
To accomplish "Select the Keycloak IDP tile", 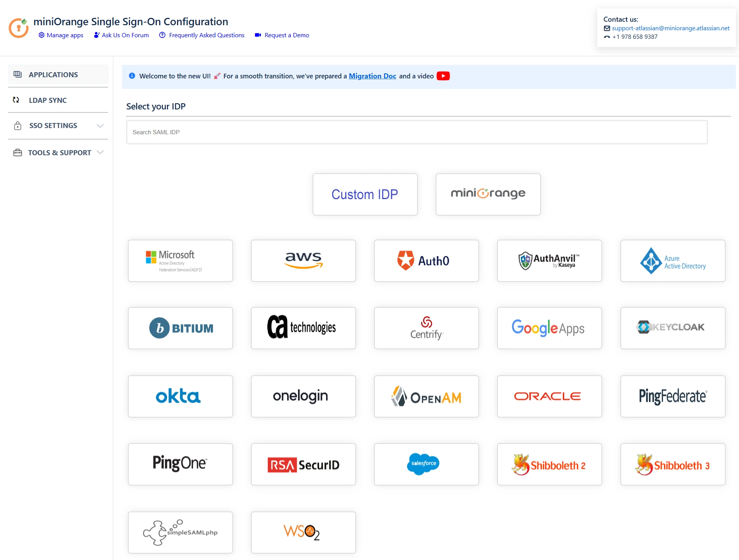I will pyautogui.click(x=672, y=328).
